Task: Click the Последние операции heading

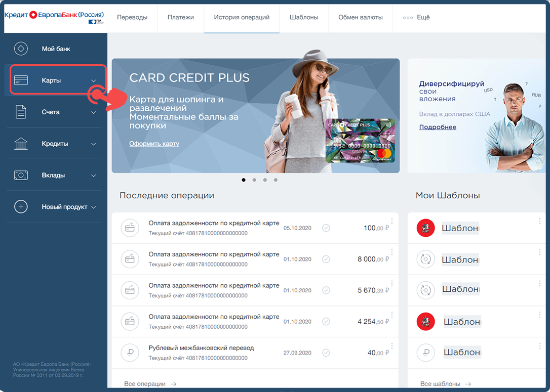Action: tap(167, 195)
